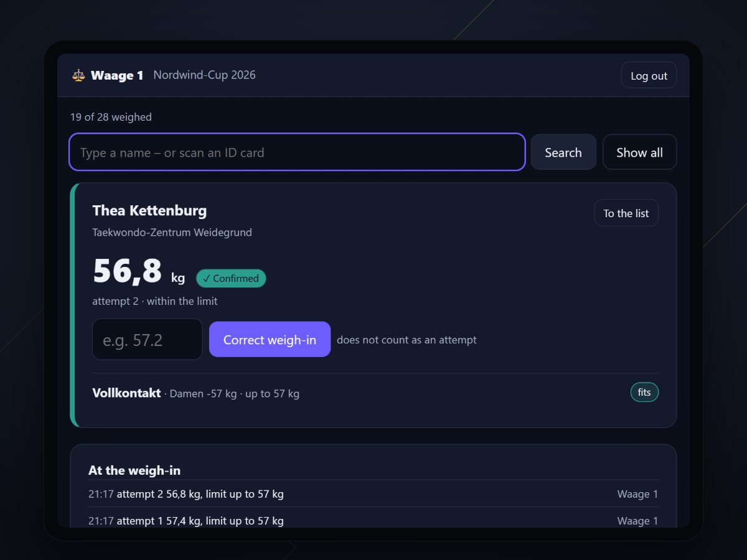The image size is (747, 560).
Task: Log out of the weigh-in station
Action: 649,75
